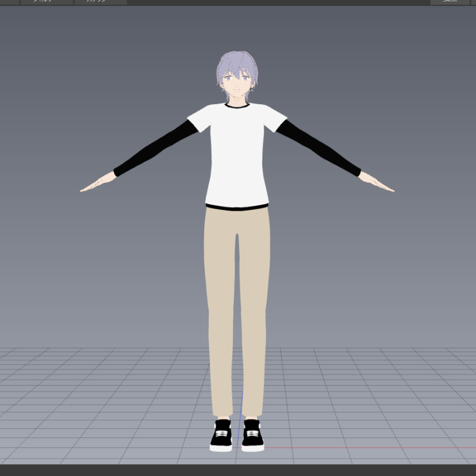Viewport: 476px width, 476px height.
Task: Pick the character's beige pants
Action: tap(237, 312)
